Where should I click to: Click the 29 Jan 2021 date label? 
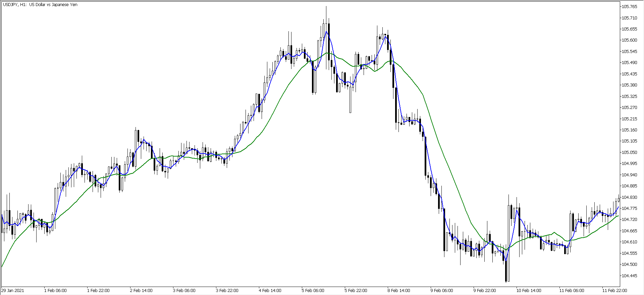click(x=13, y=291)
